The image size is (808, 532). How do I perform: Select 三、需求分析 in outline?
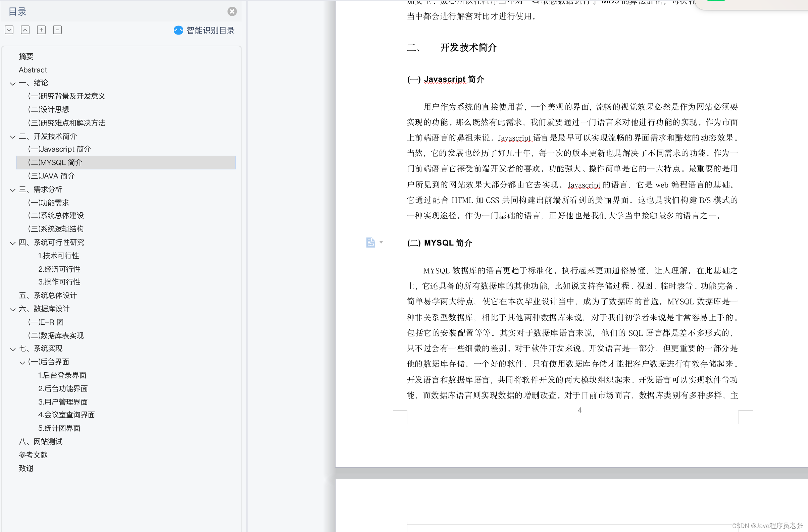click(40, 189)
